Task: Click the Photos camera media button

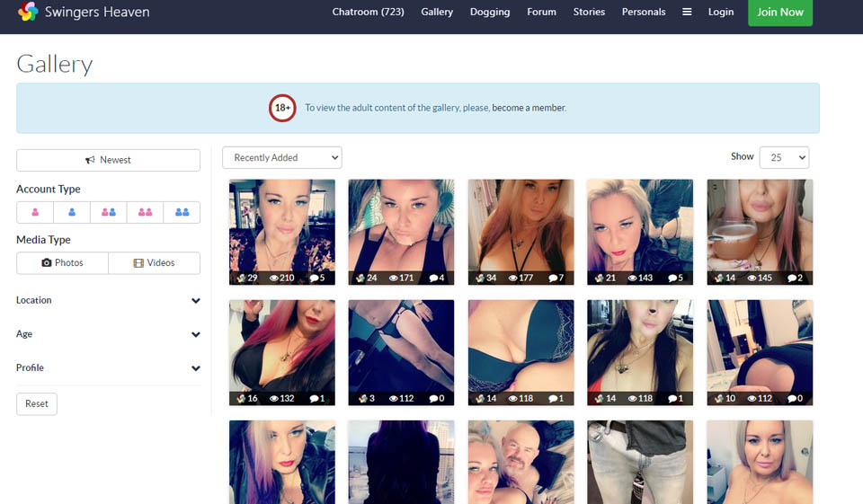Action: pos(62,263)
